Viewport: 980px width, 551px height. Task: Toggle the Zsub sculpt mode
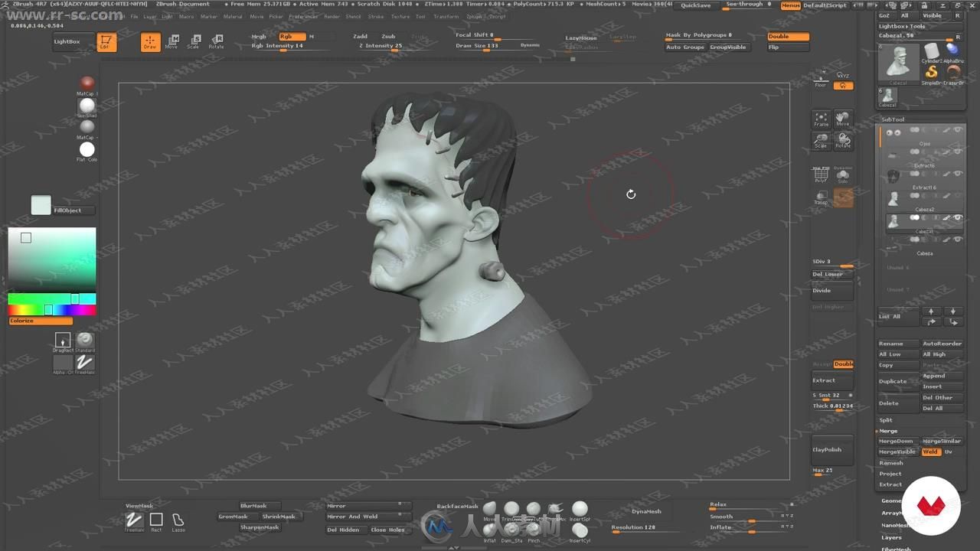[389, 36]
